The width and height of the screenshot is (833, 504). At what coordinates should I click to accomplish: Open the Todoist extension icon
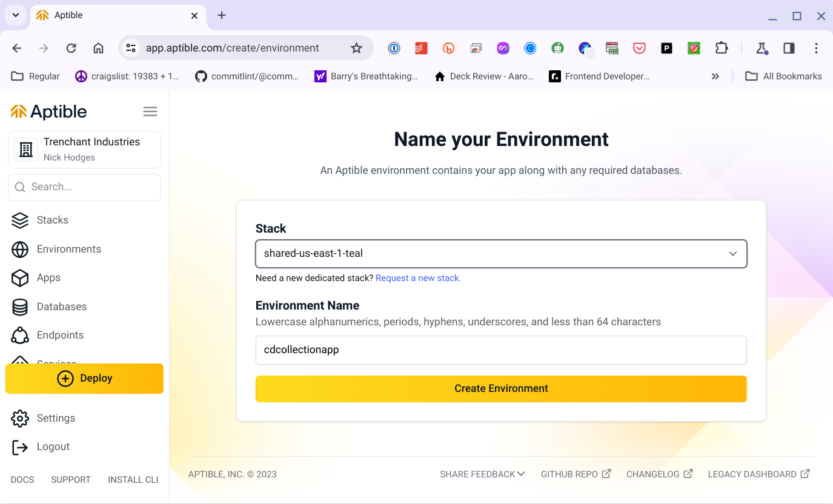click(x=421, y=48)
